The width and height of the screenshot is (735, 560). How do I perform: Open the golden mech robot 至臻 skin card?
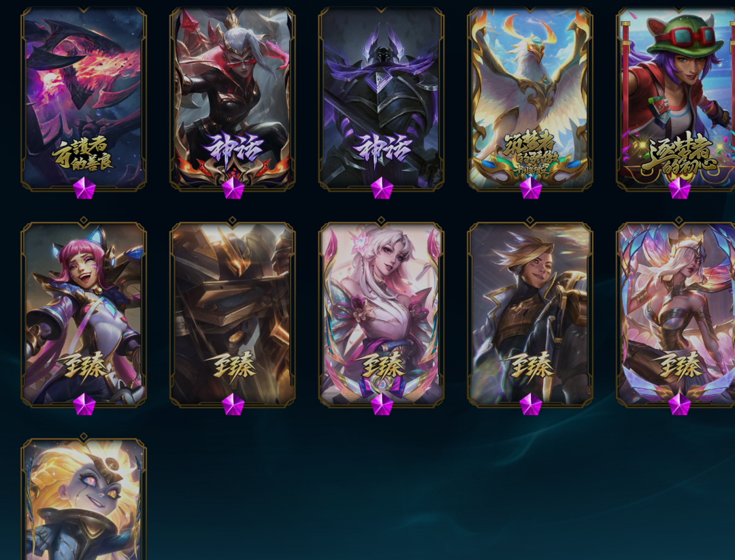click(233, 312)
